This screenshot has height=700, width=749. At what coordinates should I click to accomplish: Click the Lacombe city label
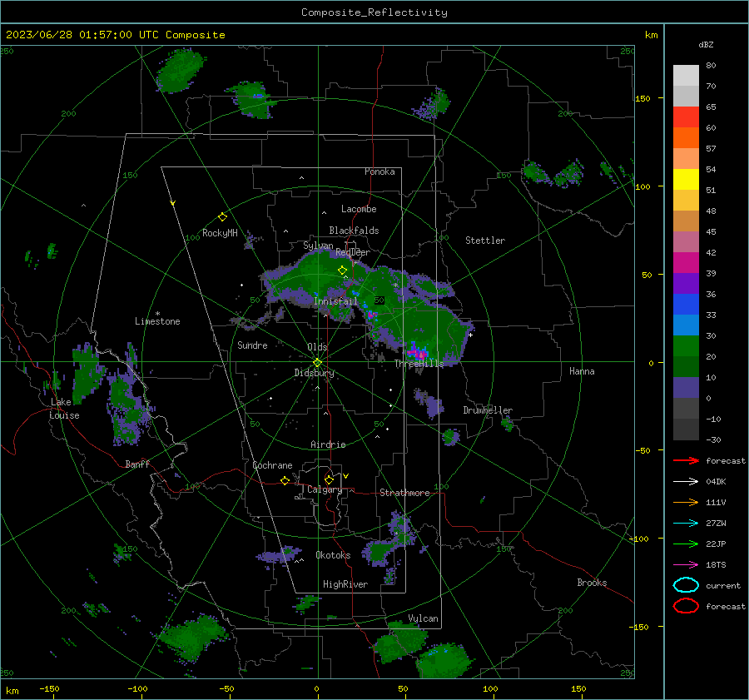pyautogui.click(x=359, y=209)
